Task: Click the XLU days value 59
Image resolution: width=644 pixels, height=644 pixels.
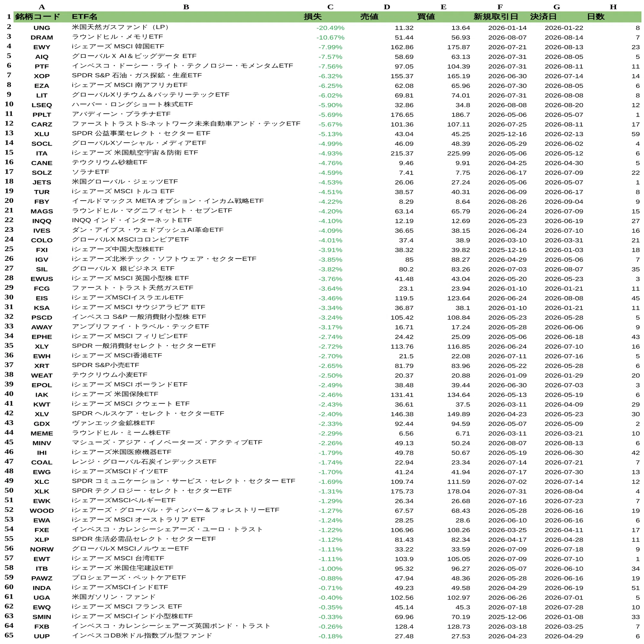Action: [635, 134]
